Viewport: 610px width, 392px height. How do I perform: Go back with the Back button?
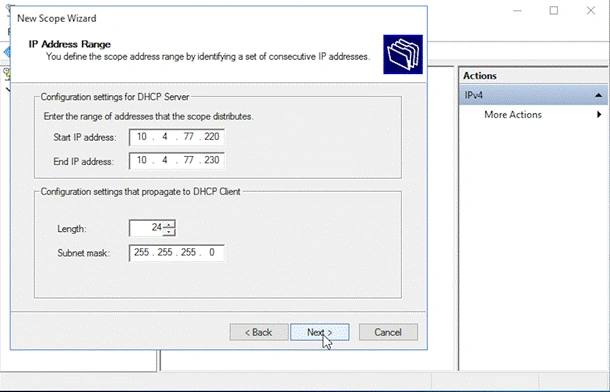[259, 332]
